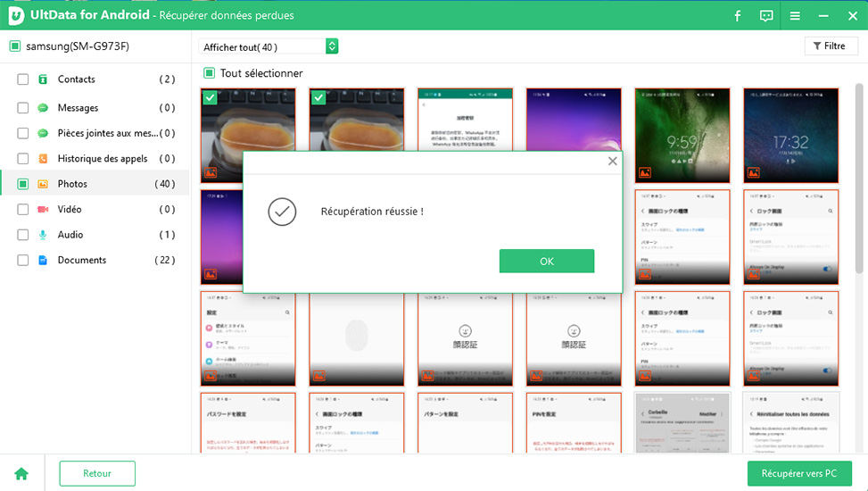Tick the Pièces jointes checkbox

(x=22, y=133)
